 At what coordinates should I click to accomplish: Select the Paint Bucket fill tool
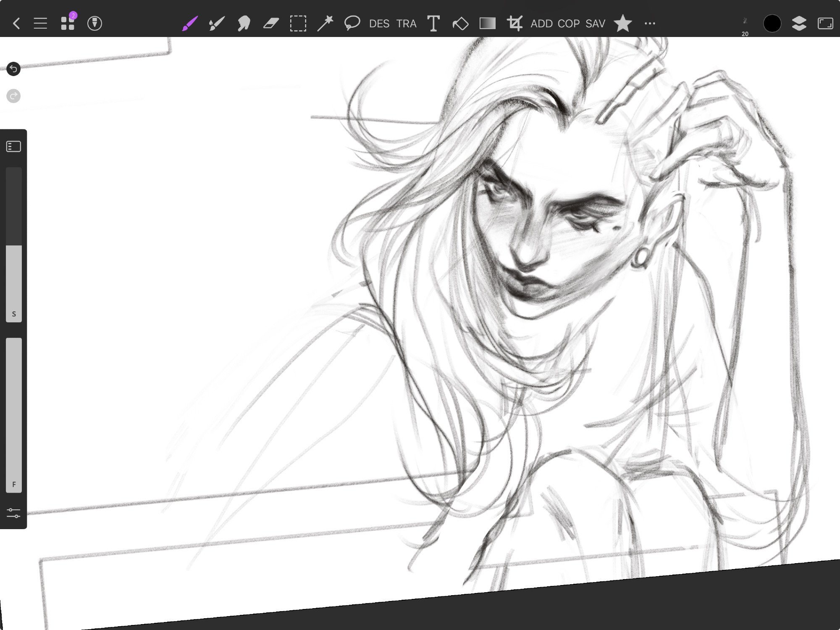[x=460, y=23]
